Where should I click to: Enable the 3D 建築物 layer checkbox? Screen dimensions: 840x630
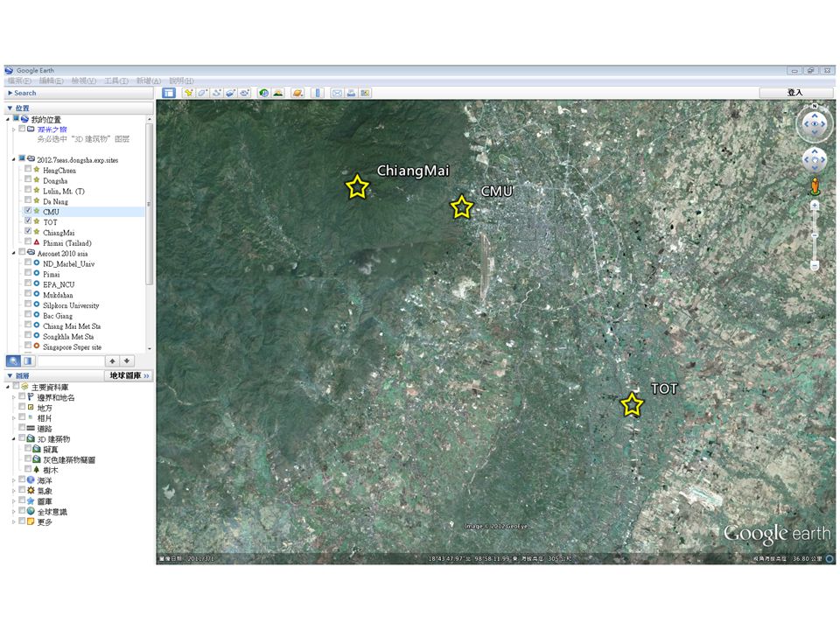22,438
